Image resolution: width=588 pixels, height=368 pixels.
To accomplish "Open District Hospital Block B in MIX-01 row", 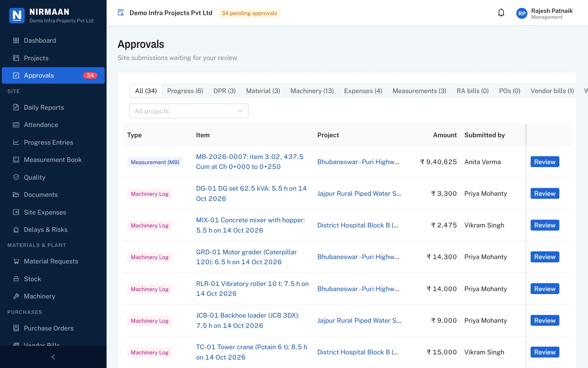I will 358,225.
